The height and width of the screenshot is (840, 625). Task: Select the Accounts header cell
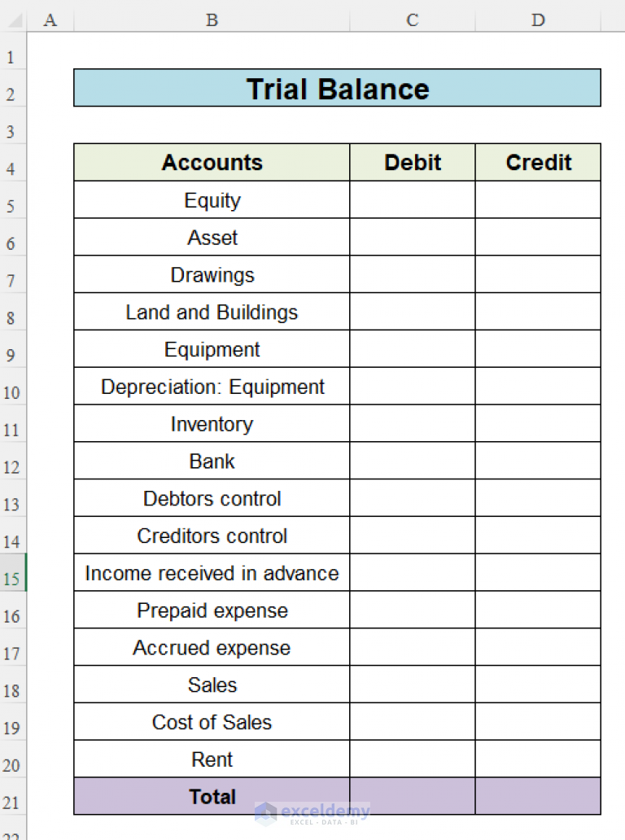[x=212, y=163]
